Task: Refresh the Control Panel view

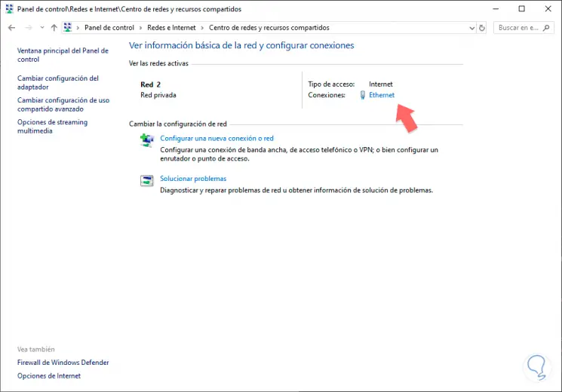Action: pyautogui.click(x=482, y=28)
